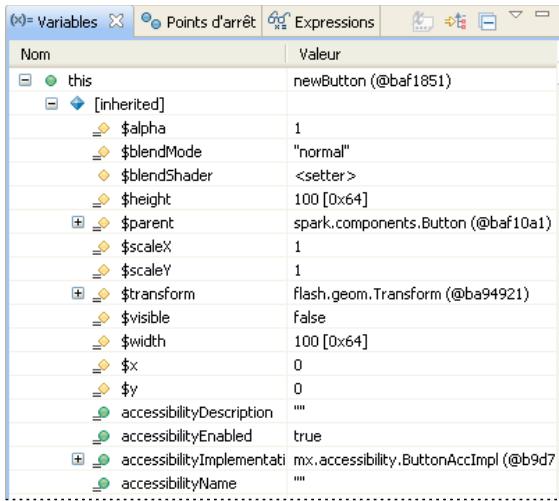Expand the $transform variable

coord(78,293)
